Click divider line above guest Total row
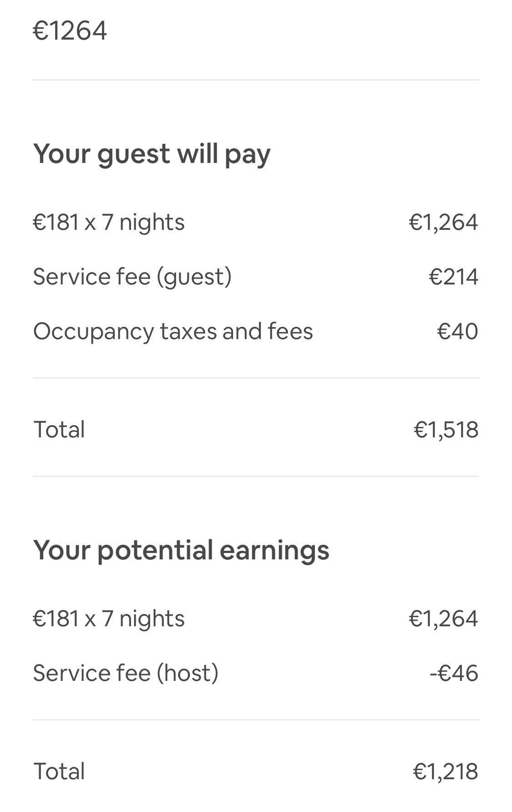512x812 pixels. (256, 378)
